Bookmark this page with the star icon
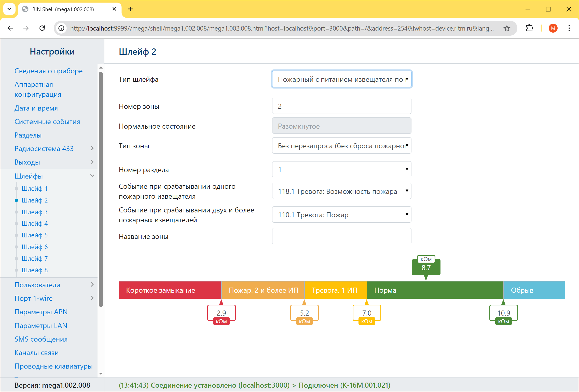The image size is (579, 392). point(507,28)
